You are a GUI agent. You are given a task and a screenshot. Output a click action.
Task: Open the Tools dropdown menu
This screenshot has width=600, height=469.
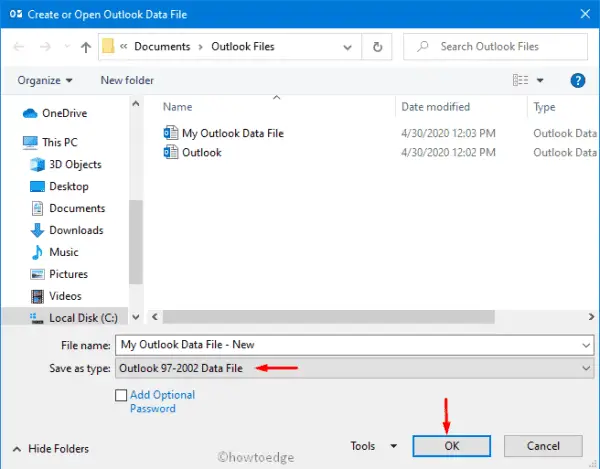(x=373, y=446)
